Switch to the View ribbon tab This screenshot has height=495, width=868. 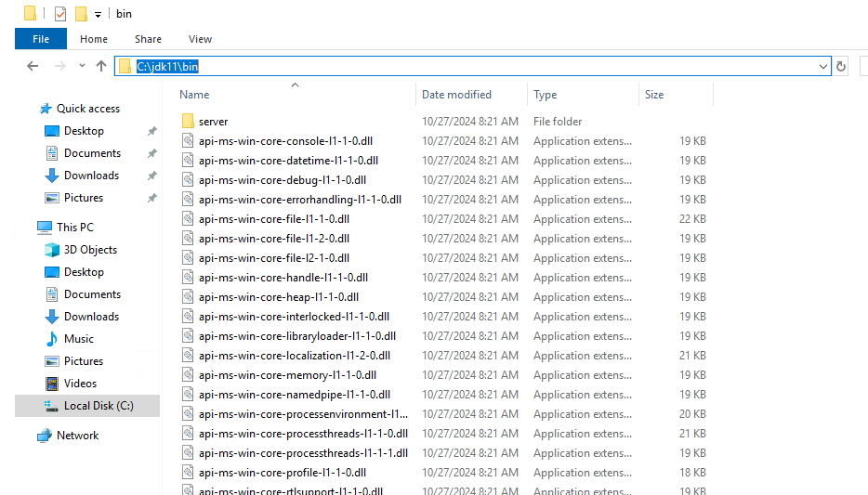[x=200, y=39]
